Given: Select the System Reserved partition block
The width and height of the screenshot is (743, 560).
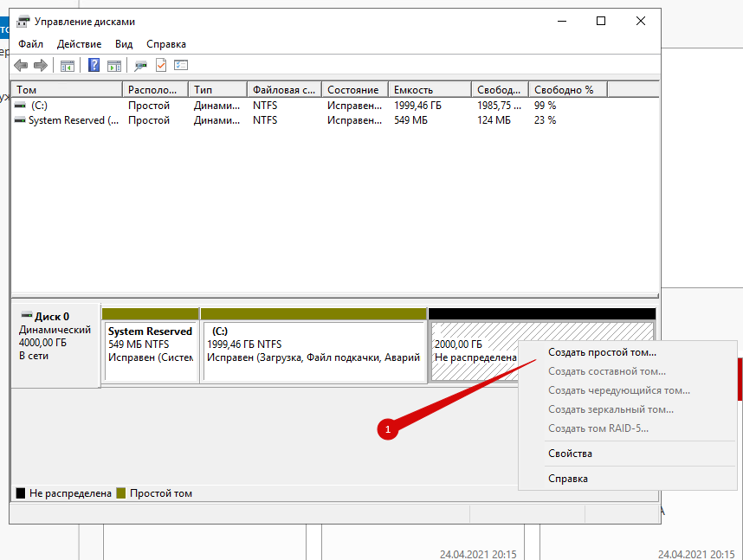Looking at the screenshot, I should pos(149,348).
